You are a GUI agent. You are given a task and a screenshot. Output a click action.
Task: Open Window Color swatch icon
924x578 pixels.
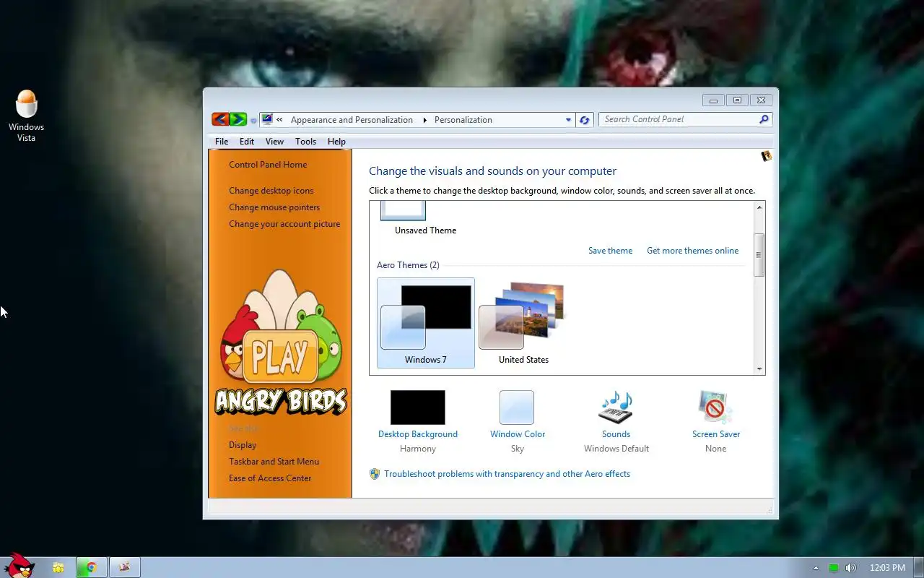click(x=517, y=407)
